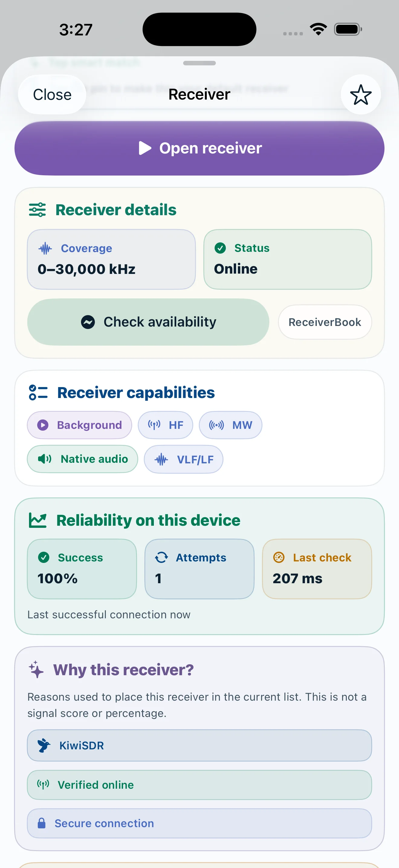This screenshot has height=868, width=399.
Task: Tap the Native audio speaker icon
Action: pos(44,459)
